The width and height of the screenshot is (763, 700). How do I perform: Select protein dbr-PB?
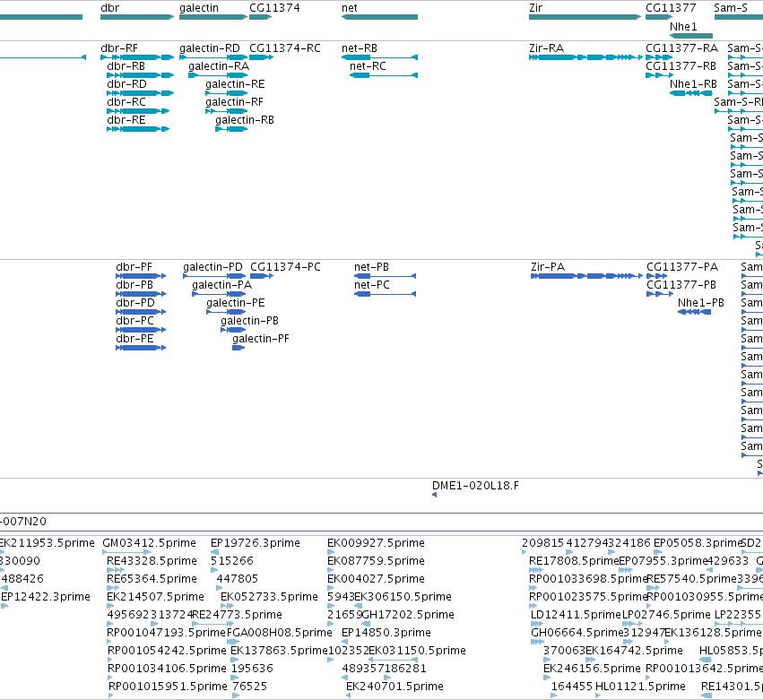click(x=134, y=285)
